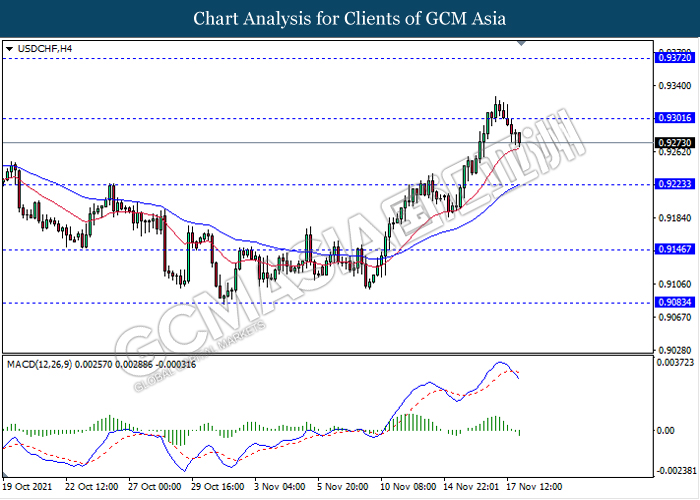The image size is (700, 500).
Task: Click the 0.91060 price axis value
Action: point(675,284)
